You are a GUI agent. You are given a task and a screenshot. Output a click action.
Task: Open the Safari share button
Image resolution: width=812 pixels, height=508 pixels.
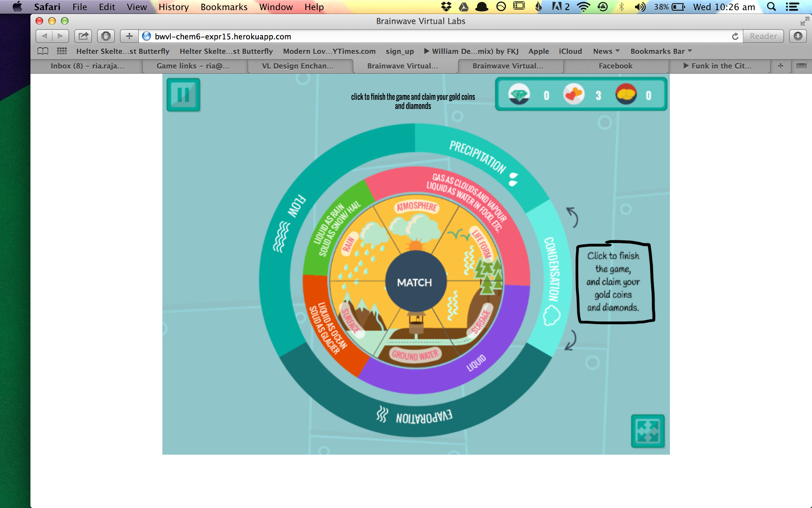pos(83,36)
